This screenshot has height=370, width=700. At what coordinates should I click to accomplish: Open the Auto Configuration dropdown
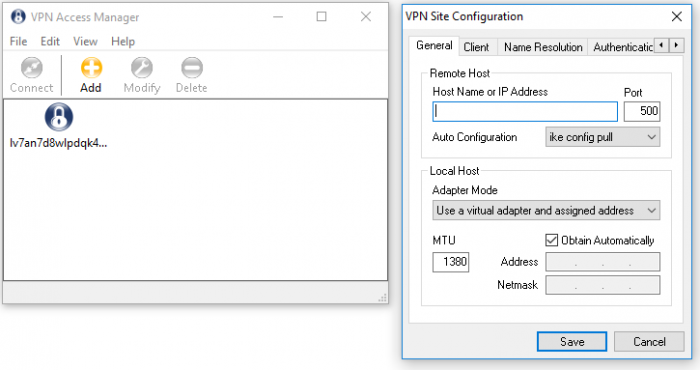coord(602,137)
